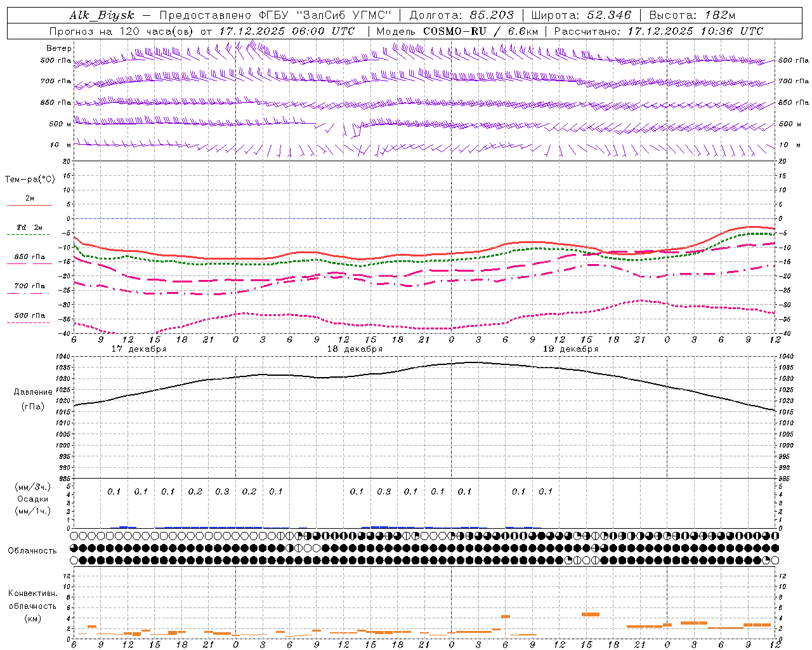Click the '850 гПа' temperature legend entry
Viewport: 812px width, 650px height.
(x=30, y=257)
